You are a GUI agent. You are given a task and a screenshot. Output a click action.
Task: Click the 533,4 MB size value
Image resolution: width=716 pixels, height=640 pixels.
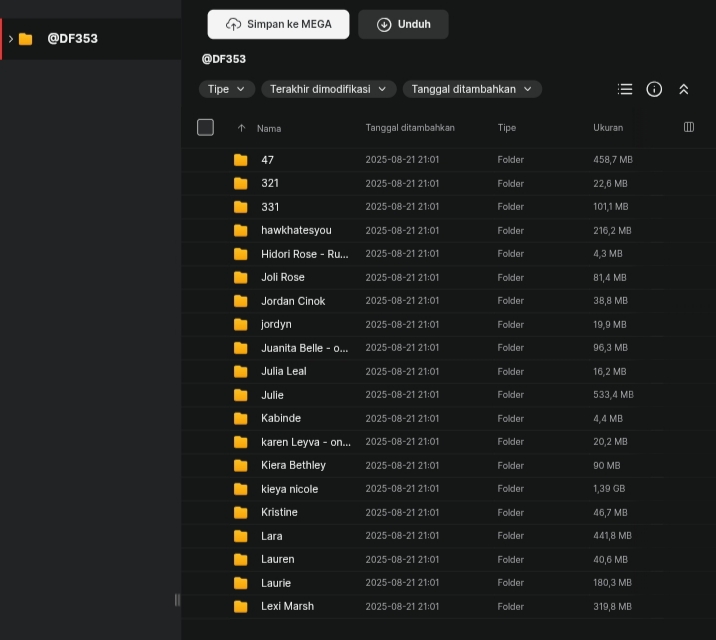(x=613, y=395)
